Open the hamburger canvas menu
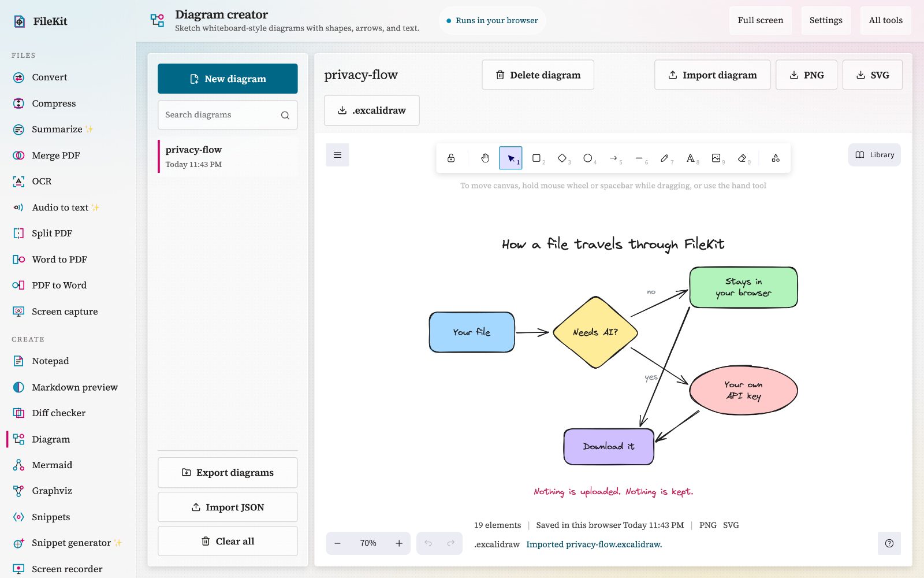Screen dimensions: 924x578 coord(337,155)
